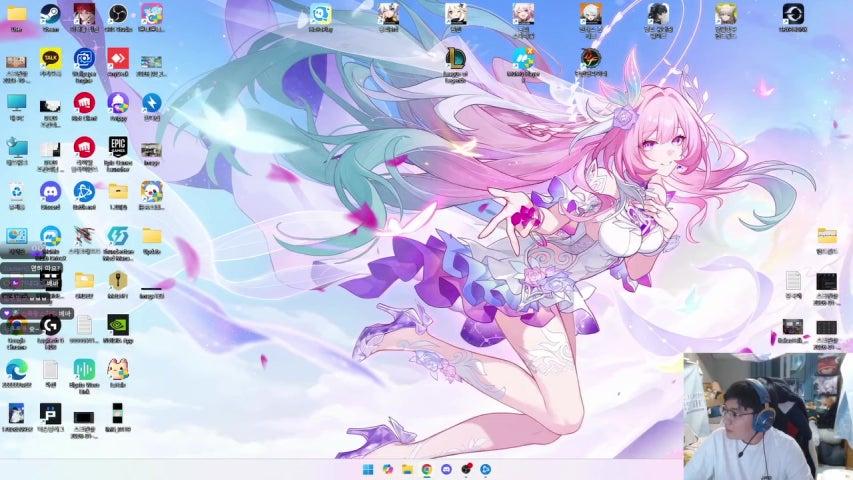This screenshot has width=853, height=480.
Task: Open File Explorer from the taskbar
Action: 407,469
